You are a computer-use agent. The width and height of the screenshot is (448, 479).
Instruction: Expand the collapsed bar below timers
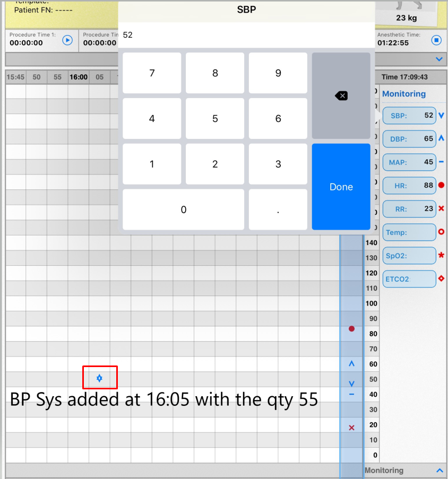click(439, 59)
